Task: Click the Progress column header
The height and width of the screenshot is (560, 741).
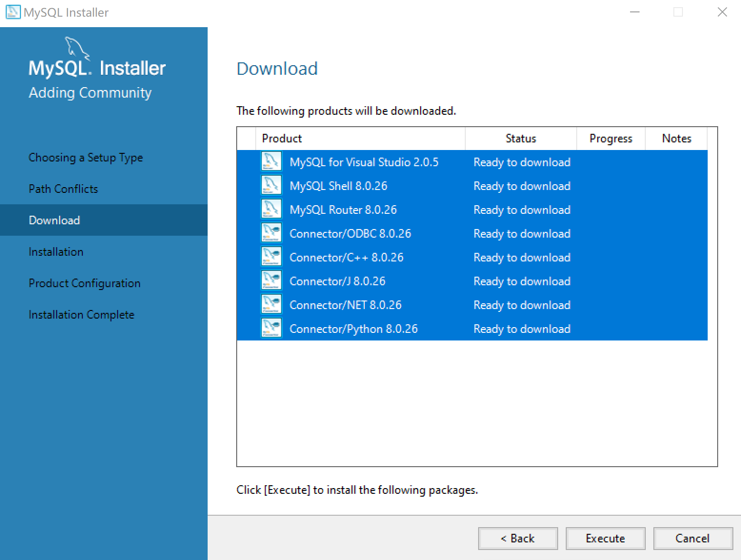Action: coord(611,139)
